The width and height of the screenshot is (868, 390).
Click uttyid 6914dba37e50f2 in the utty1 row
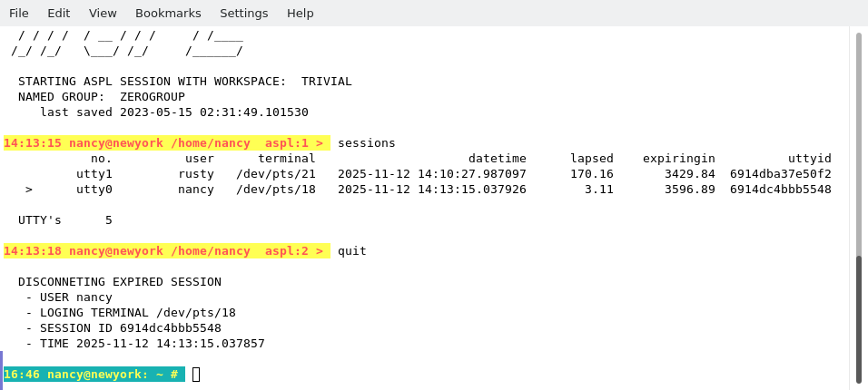(781, 174)
